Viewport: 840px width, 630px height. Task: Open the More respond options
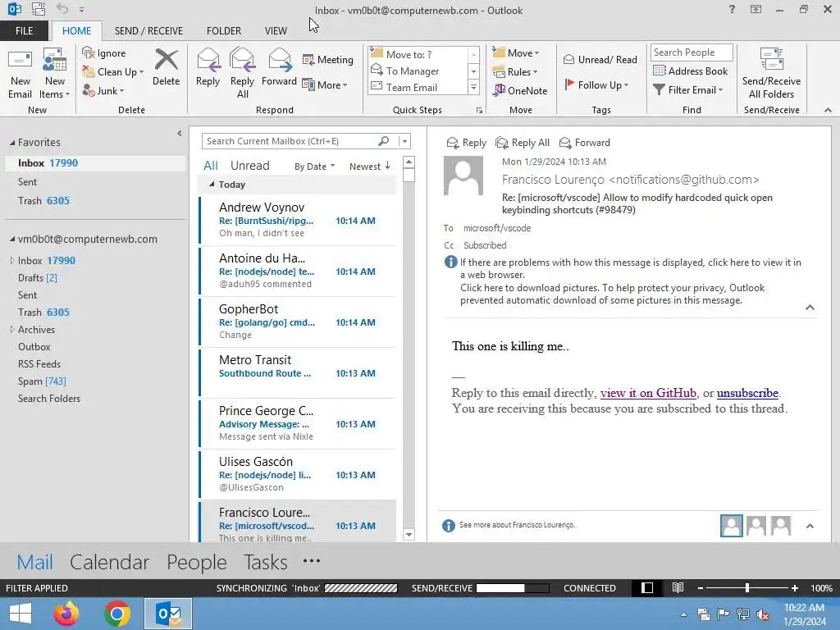[325, 84]
